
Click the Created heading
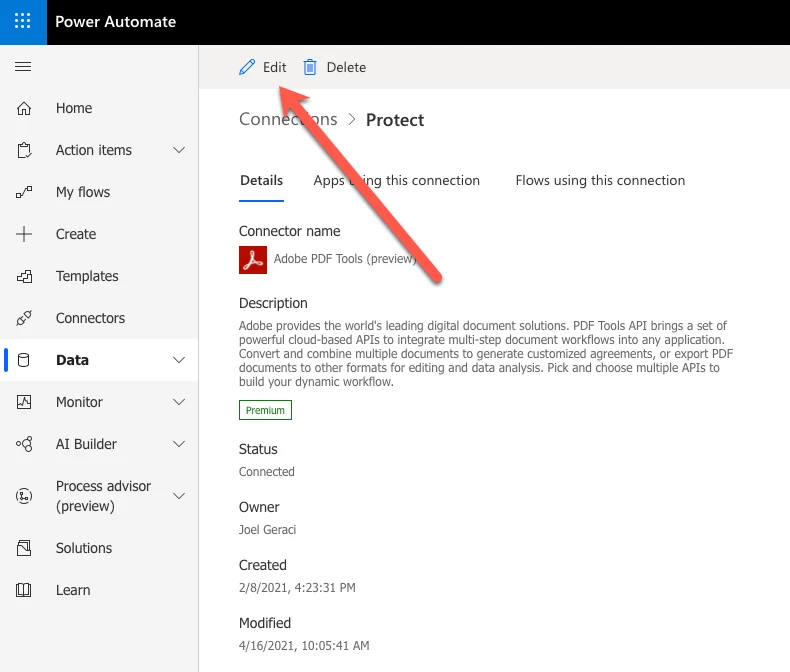point(262,565)
